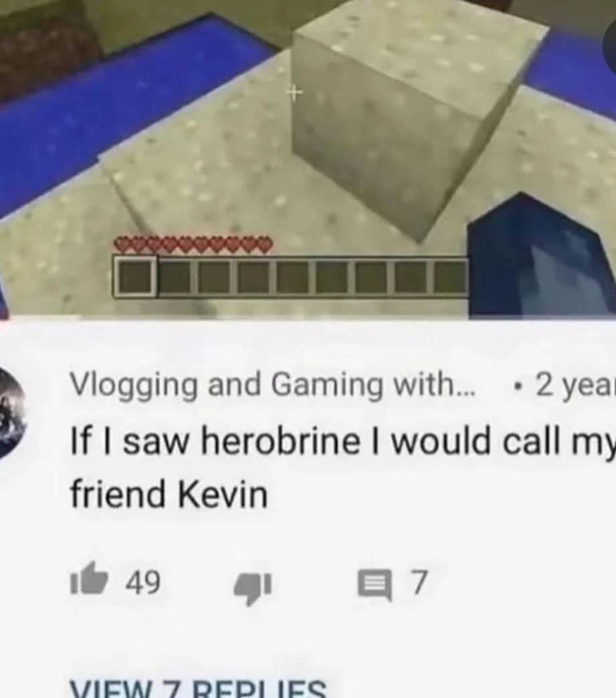Click the 7 replies count number

pyautogui.click(x=419, y=583)
